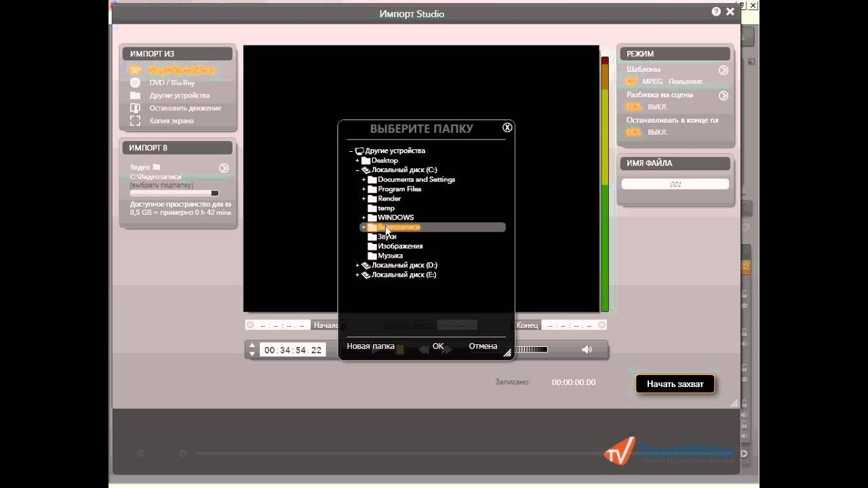
Task: Select the Sony DV device camcorder icon
Action: pyautogui.click(x=136, y=70)
